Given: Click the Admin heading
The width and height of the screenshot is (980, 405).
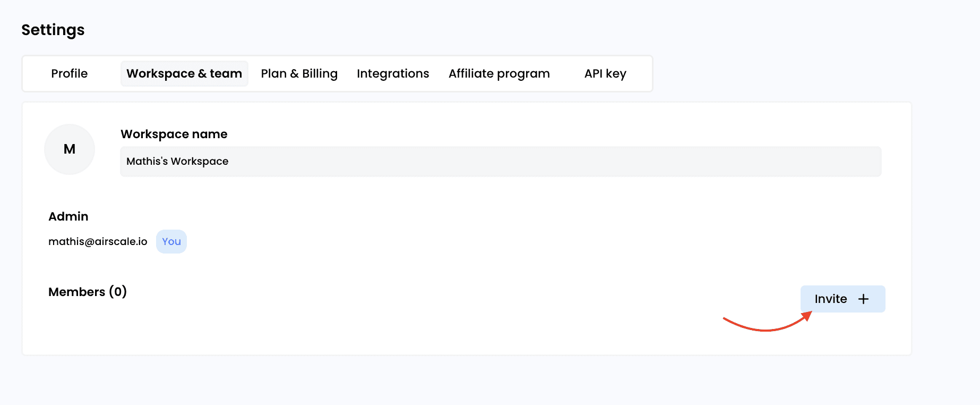Looking at the screenshot, I should 68,216.
